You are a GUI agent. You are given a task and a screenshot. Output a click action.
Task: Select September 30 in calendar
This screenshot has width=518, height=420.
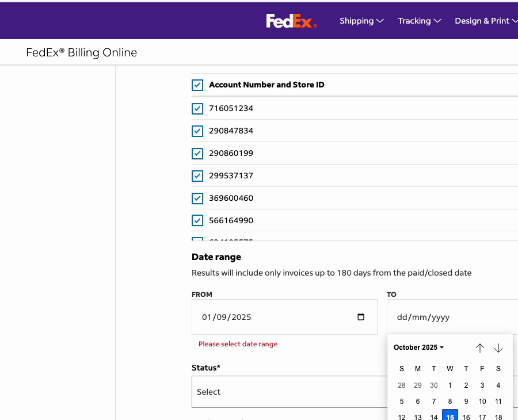coord(434,385)
